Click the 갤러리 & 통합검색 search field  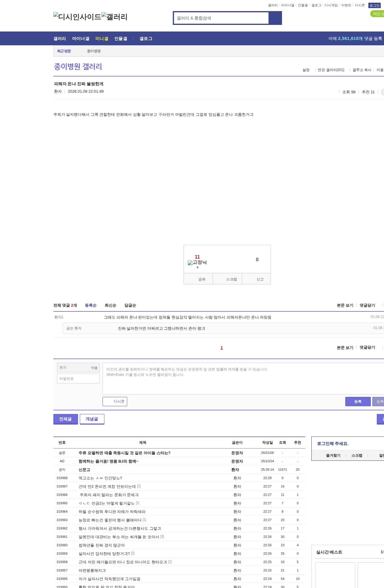pyautogui.click(x=221, y=18)
